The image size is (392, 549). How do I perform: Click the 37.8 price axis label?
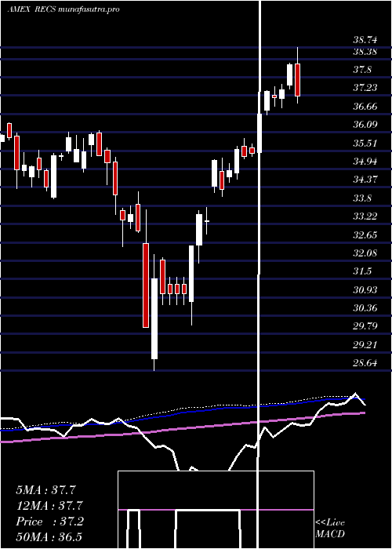pyautogui.click(x=362, y=70)
